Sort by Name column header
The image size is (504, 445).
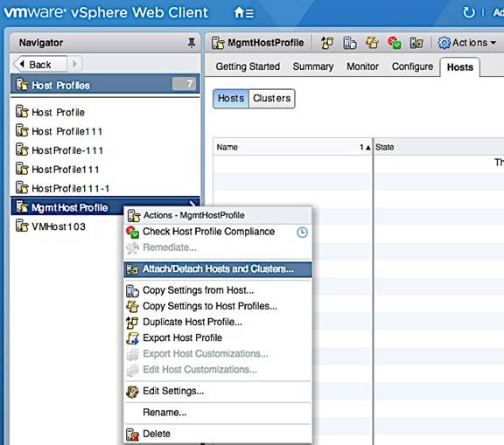tap(293, 147)
